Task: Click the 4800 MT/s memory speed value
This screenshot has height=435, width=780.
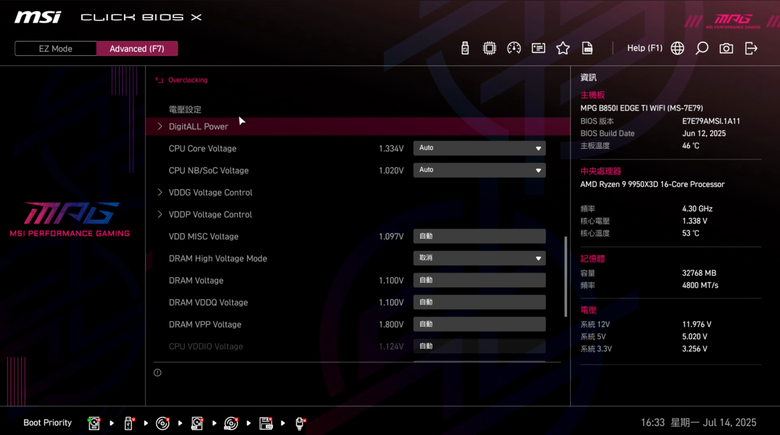Action: pyautogui.click(x=700, y=285)
